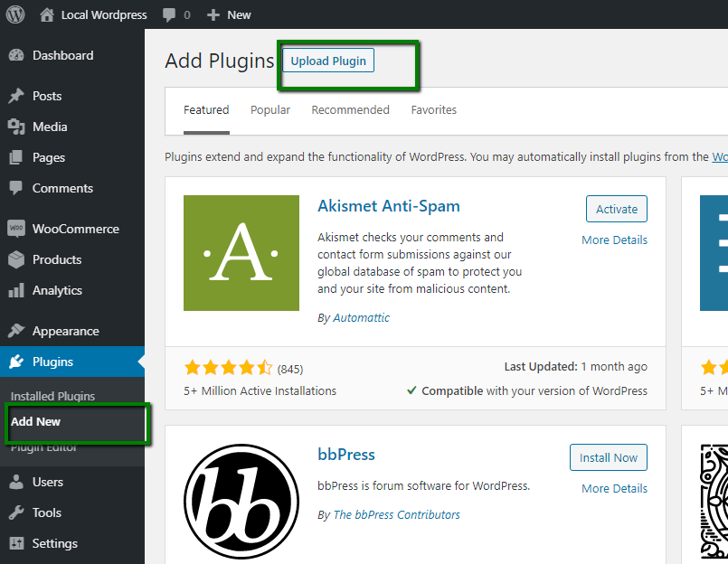Click the Settings sliders icon
This screenshot has width=728, height=564.
coord(15,543)
